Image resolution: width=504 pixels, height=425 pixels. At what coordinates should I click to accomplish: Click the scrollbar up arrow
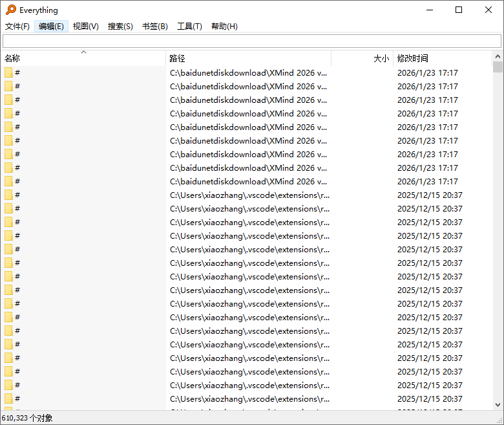click(498, 56)
